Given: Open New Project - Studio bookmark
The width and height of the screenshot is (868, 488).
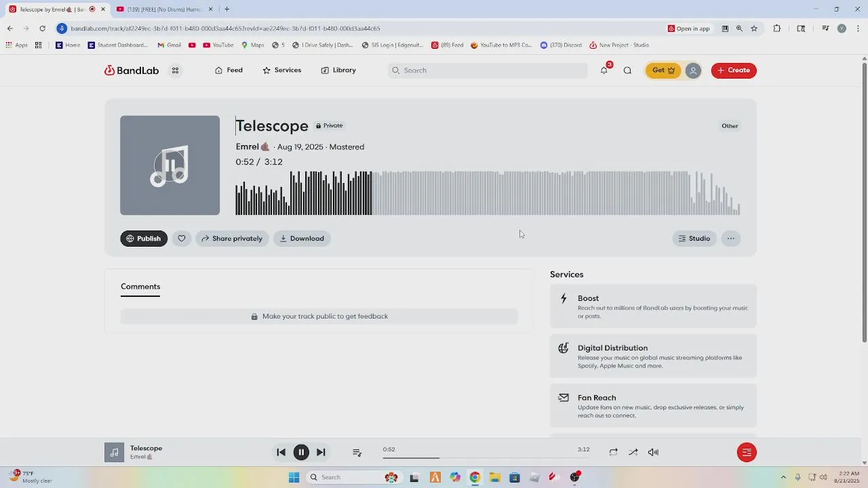Looking at the screenshot, I should click(x=619, y=45).
